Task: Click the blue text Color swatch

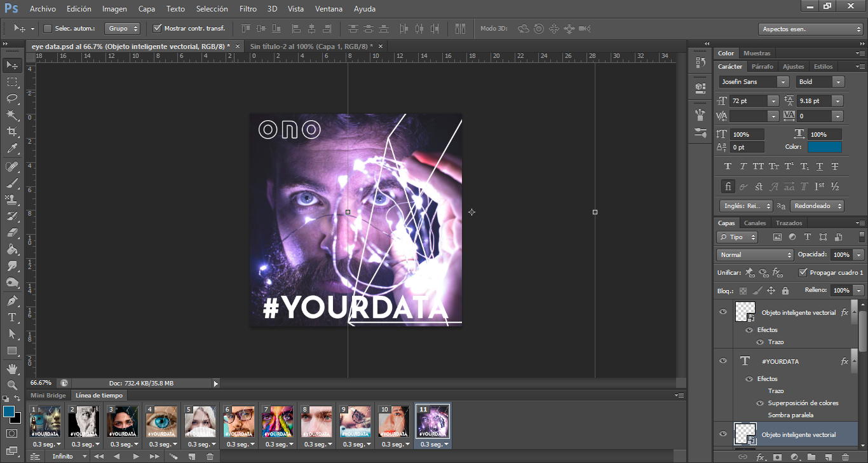Action: tap(824, 147)
